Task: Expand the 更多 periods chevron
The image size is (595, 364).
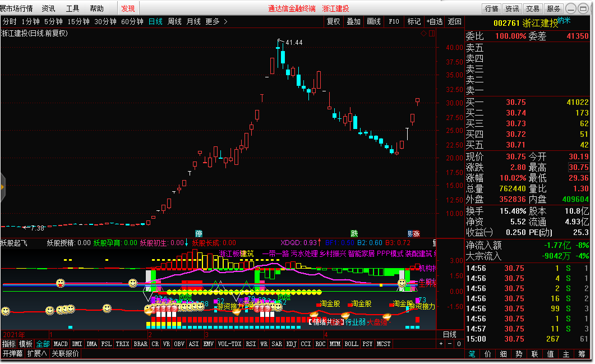Action: [x=226, y=22]
